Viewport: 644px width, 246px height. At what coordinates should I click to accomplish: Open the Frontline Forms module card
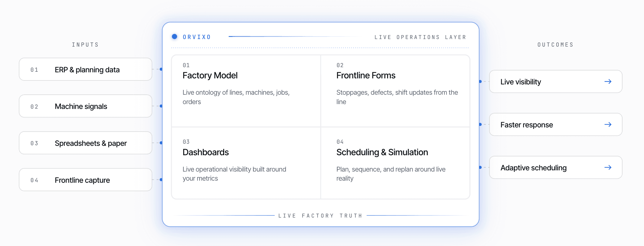pyautogui.click(x=395, y=91)
